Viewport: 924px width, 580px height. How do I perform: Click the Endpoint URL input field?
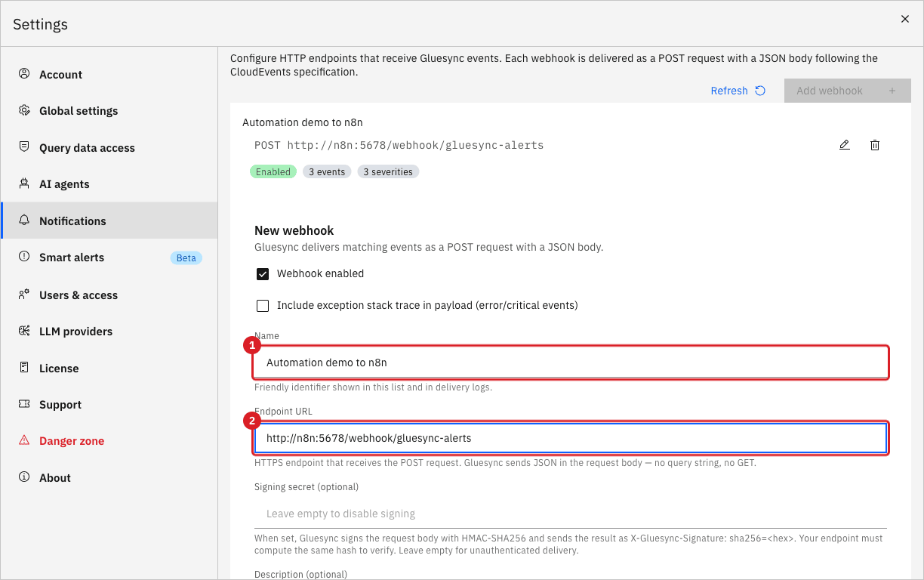(570, 438)
